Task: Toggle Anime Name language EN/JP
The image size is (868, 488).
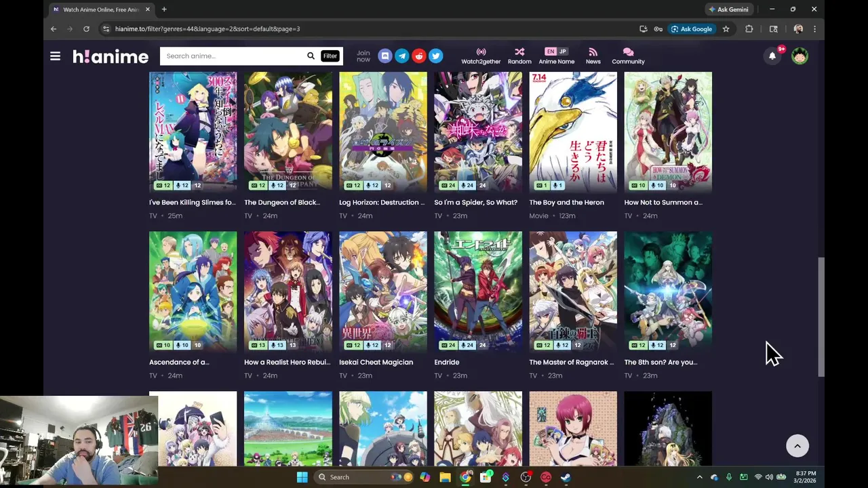Action: [556, 56]
